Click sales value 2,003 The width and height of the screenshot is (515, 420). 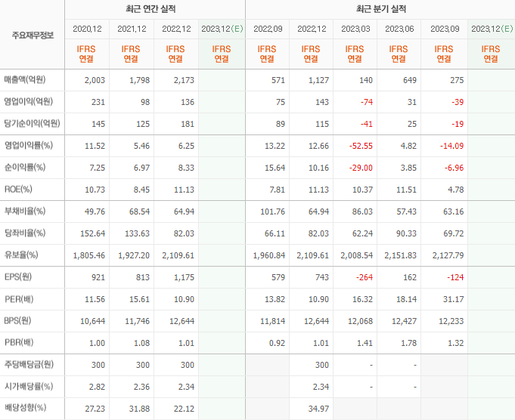95,80
